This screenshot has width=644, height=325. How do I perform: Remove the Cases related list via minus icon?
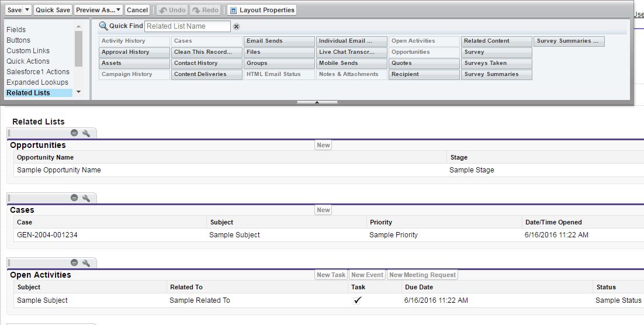click(x=74, y=198)
